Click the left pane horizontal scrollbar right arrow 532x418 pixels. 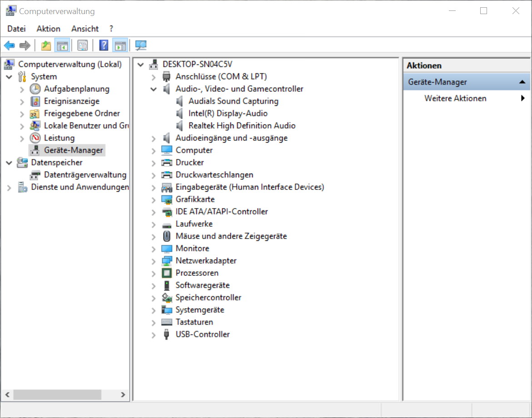coord(123,395)
